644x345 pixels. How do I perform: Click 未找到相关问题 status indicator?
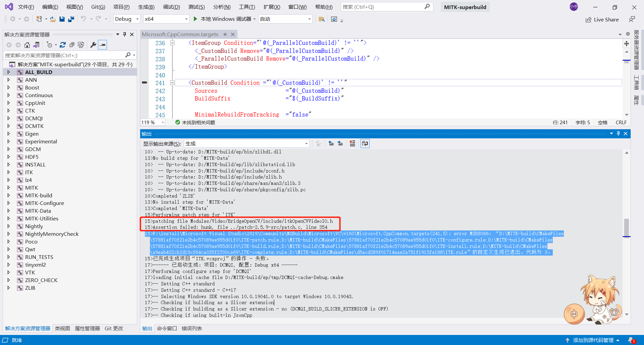coord(195,123)
